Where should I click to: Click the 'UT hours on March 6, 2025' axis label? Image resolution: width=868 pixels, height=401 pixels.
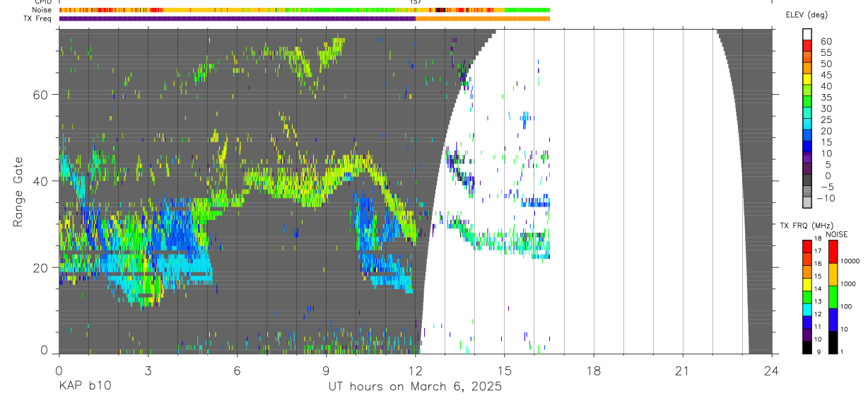[415, 387]
